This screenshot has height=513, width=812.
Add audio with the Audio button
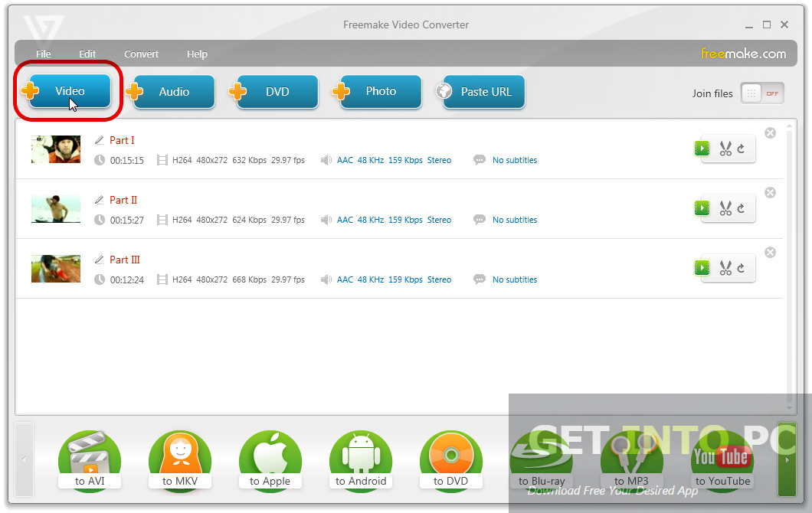(173, 92)
